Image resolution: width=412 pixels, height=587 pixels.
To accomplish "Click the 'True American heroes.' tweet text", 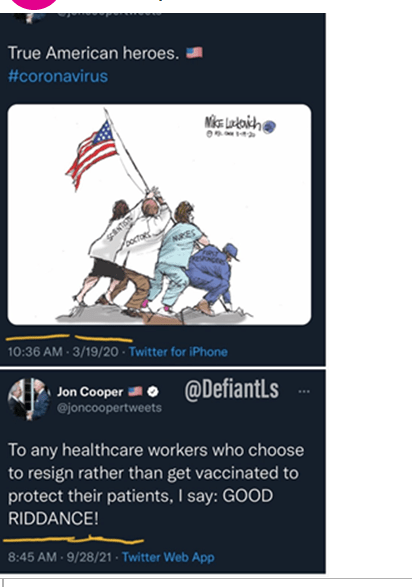I will coord(94,53).
